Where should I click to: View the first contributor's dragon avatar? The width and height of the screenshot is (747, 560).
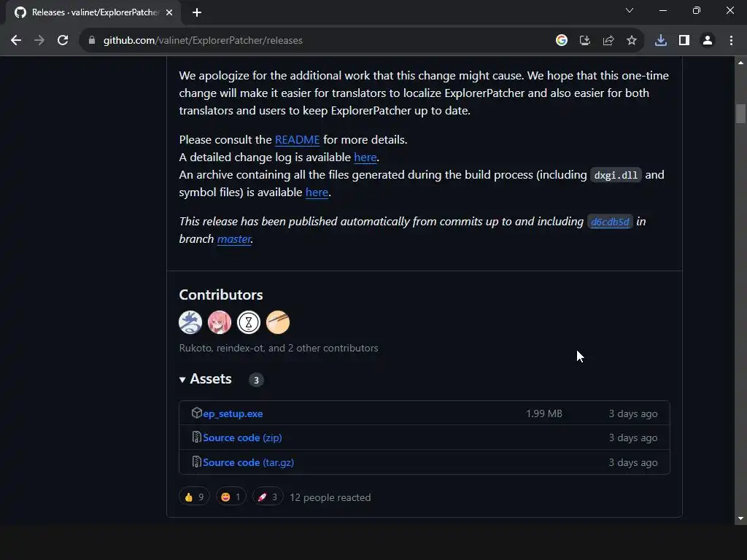click(190, 322)
